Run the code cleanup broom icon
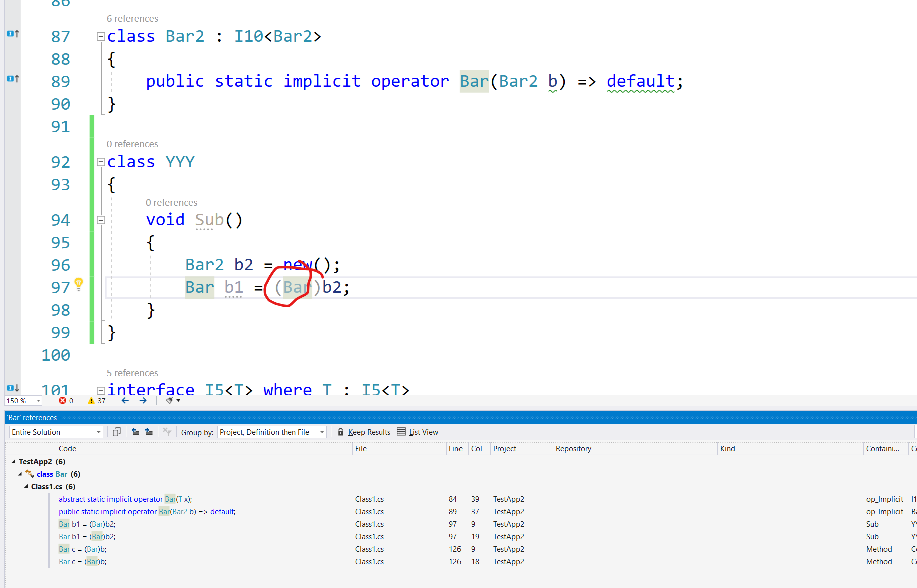This screenshot has width=917, height=588. (x=169, y=400)
